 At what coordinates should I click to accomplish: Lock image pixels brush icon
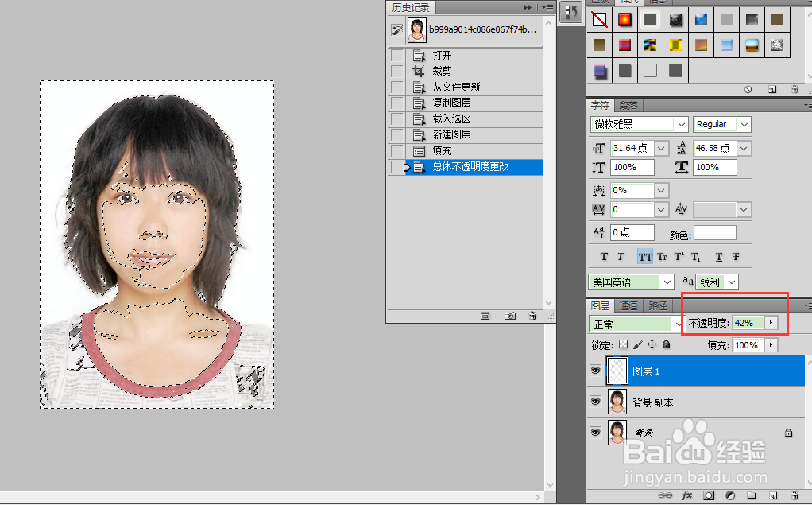(x=637, y=344)
